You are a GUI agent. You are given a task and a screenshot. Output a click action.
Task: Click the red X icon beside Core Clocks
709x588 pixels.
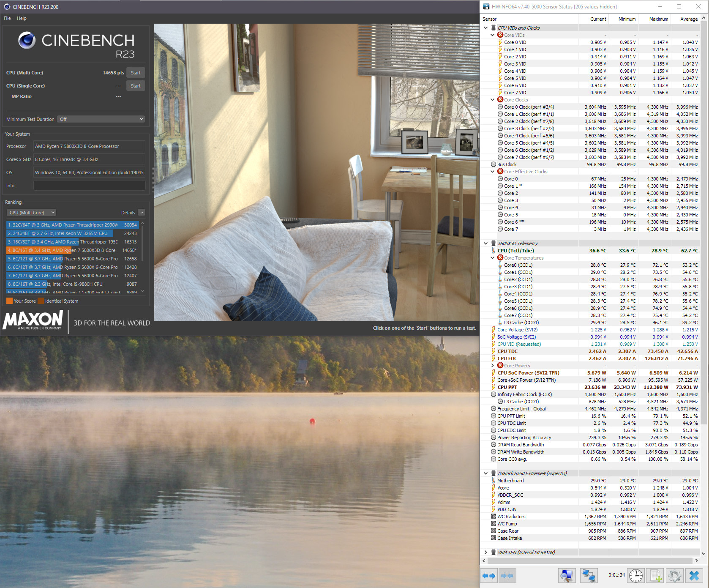coord(500,99)
